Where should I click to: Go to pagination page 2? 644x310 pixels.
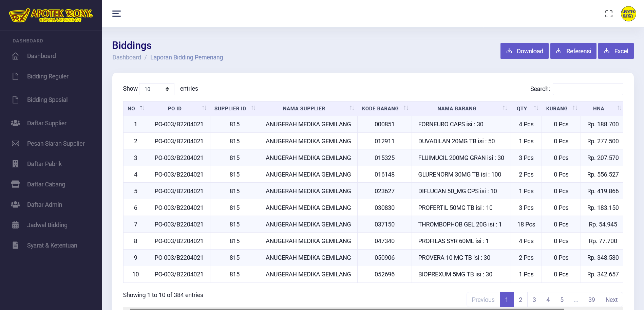[x=520, y=300]
